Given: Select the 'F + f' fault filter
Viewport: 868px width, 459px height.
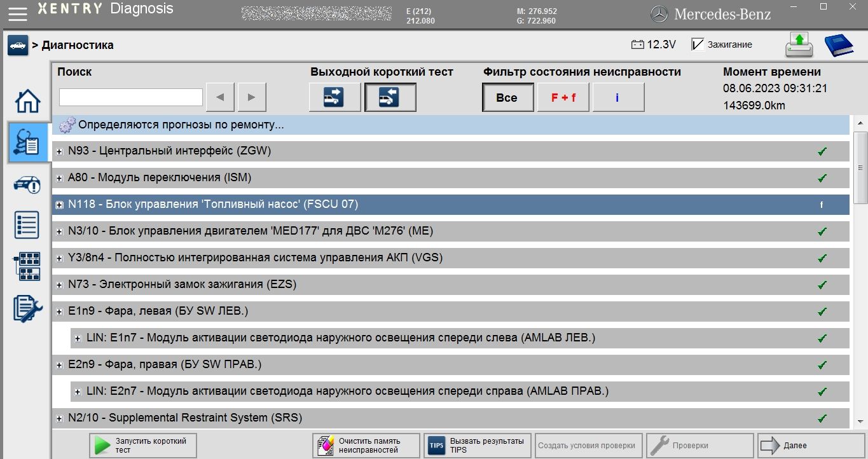Looking at the screenshot, I should [x=563, y=97].
